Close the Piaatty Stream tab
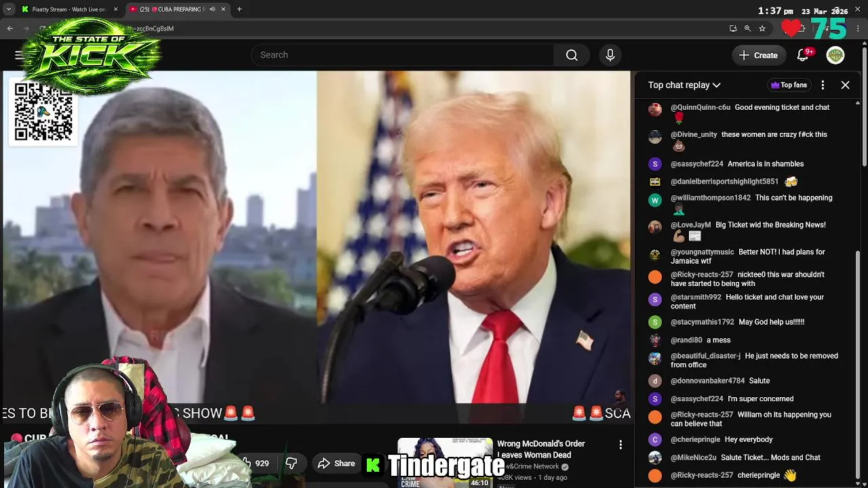 tap(115, 9)
